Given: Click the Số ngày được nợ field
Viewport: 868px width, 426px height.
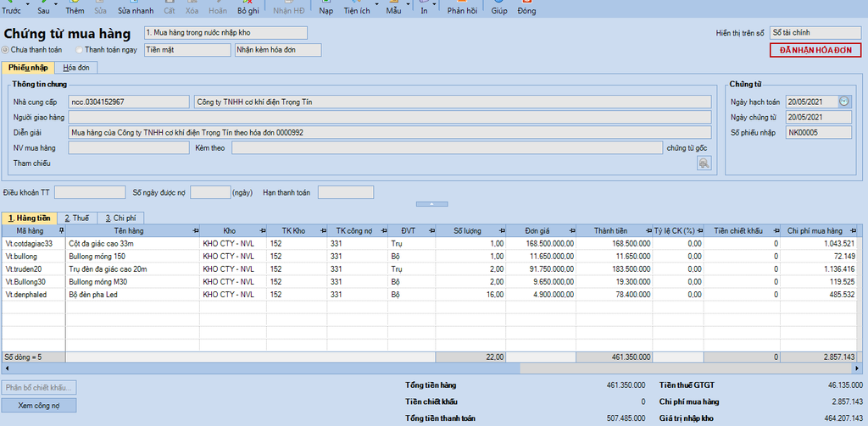Looking at the screenshot, I should point(210,192).
